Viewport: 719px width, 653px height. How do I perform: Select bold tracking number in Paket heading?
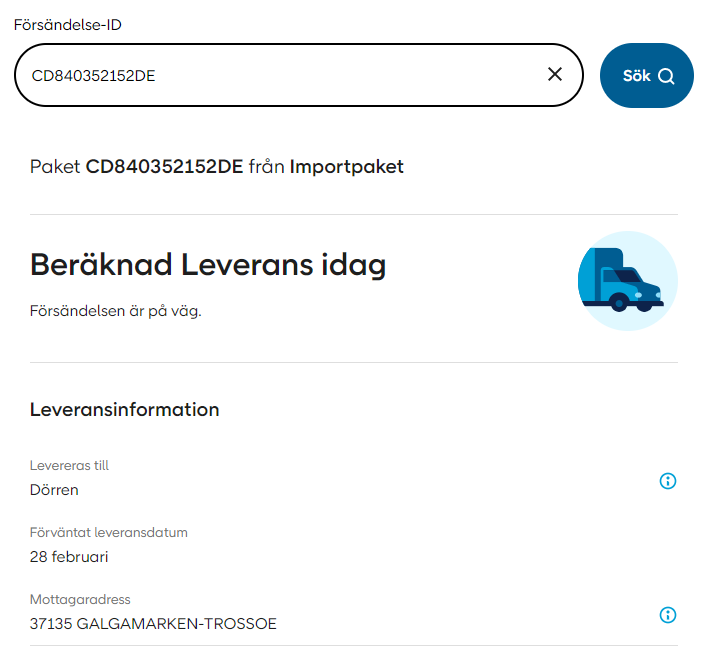pos(164,167)
